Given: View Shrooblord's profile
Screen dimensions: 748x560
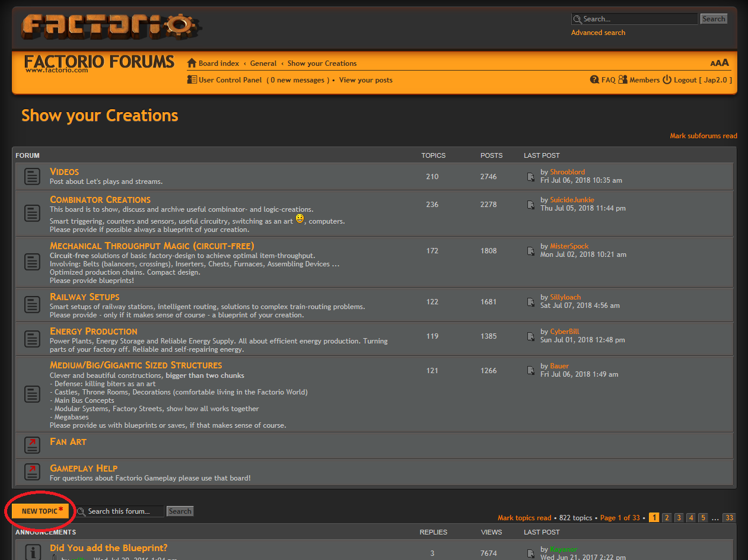Looking at the screenshot, I should pos(567,172).
